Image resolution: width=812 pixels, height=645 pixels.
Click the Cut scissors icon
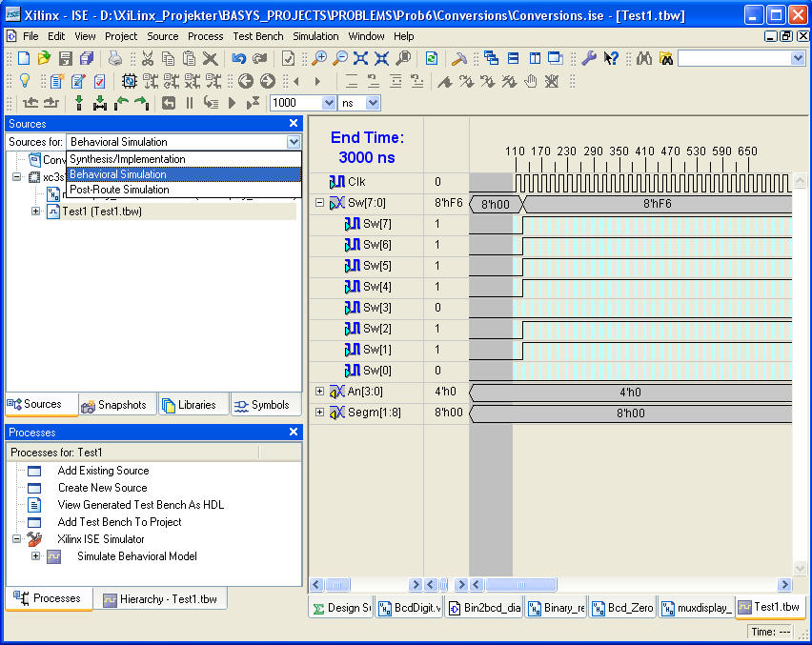[148, 58]
